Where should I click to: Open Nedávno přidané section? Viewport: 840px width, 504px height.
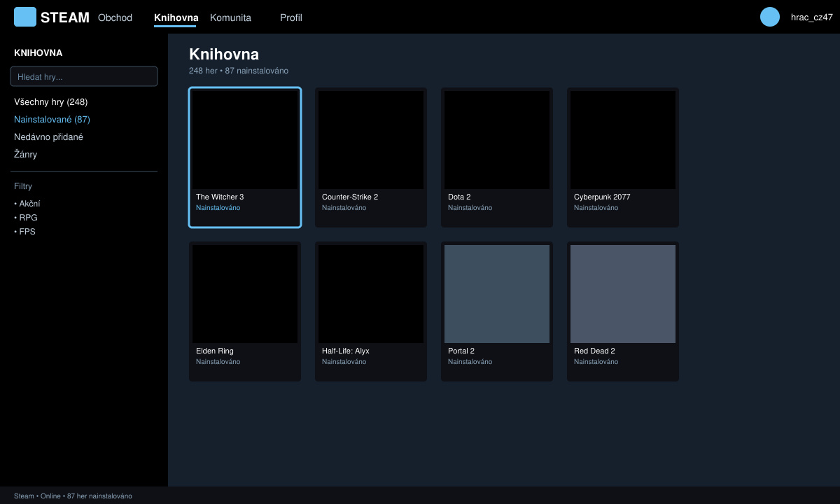click(x=48, y=137)
